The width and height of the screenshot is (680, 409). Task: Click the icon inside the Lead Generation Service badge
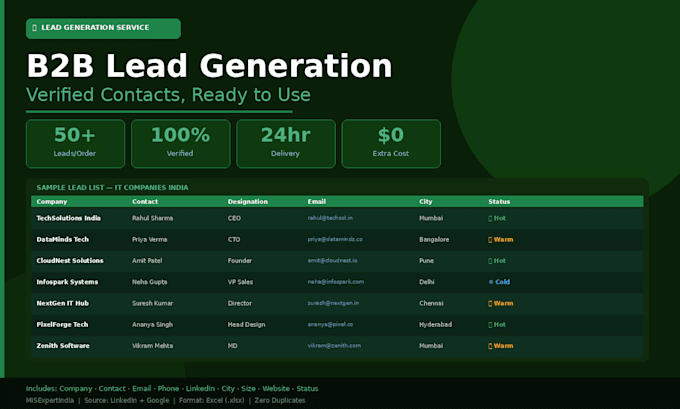pos(35,28)
